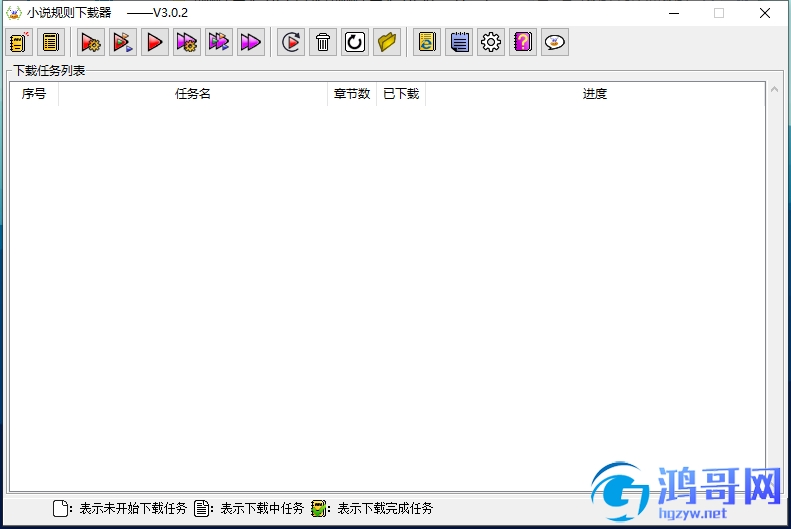Click purple double-play with multicolor arrows
The image size is (791, 529).
click(218, 42)
